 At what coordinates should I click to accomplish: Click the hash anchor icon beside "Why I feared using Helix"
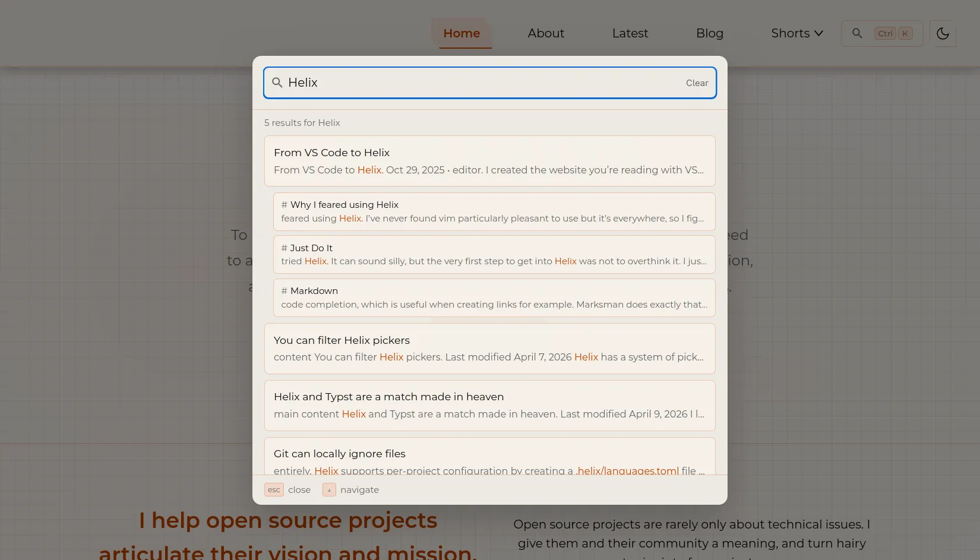(285, 204)
